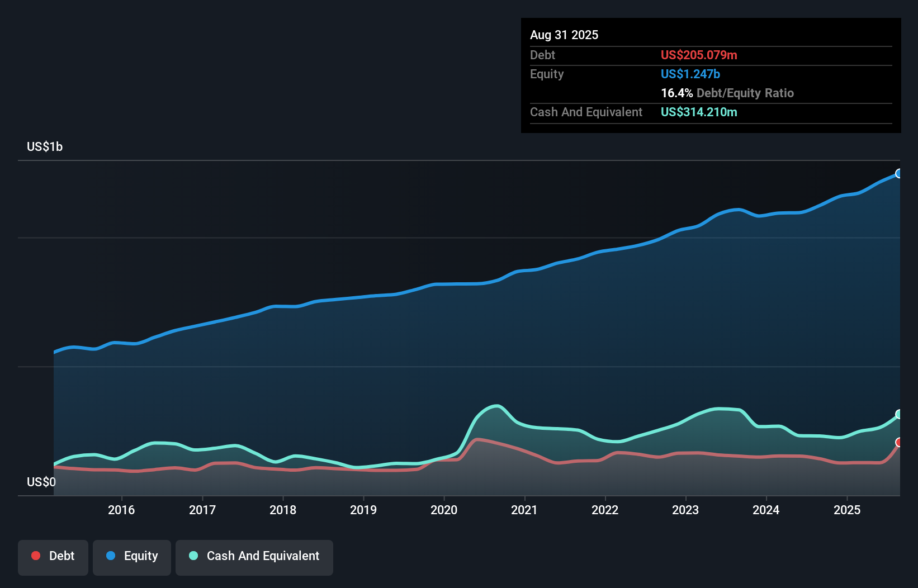
Task: Toggle the Debt series legend button
Action: [53, 557]
